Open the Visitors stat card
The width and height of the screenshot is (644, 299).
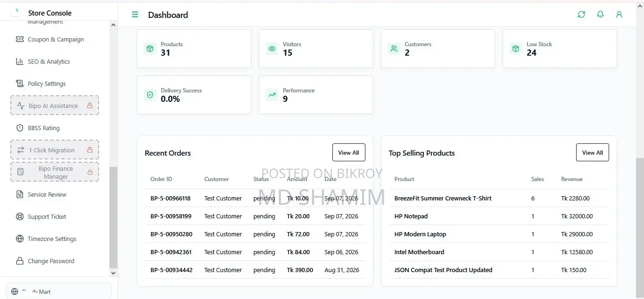316,49
